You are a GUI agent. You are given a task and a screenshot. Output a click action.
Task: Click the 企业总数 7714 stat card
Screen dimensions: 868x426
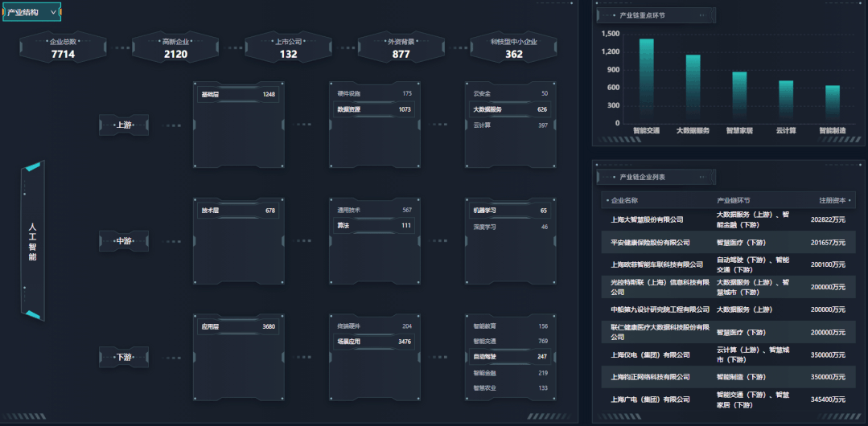coord(63,47)
